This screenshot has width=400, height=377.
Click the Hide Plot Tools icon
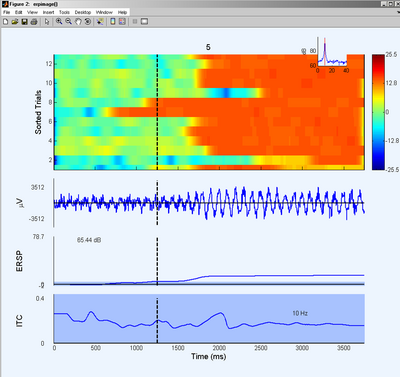coord(135,22)
